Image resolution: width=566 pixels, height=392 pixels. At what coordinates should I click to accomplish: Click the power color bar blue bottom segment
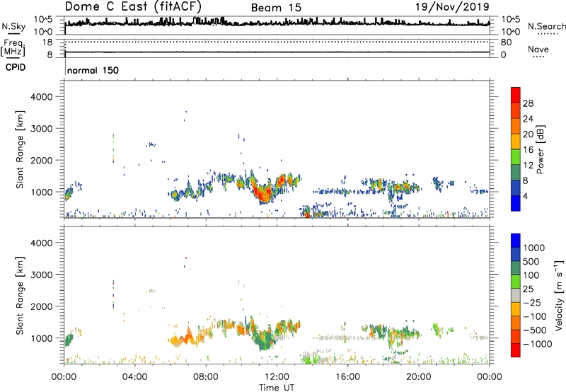tap(516, 203)
